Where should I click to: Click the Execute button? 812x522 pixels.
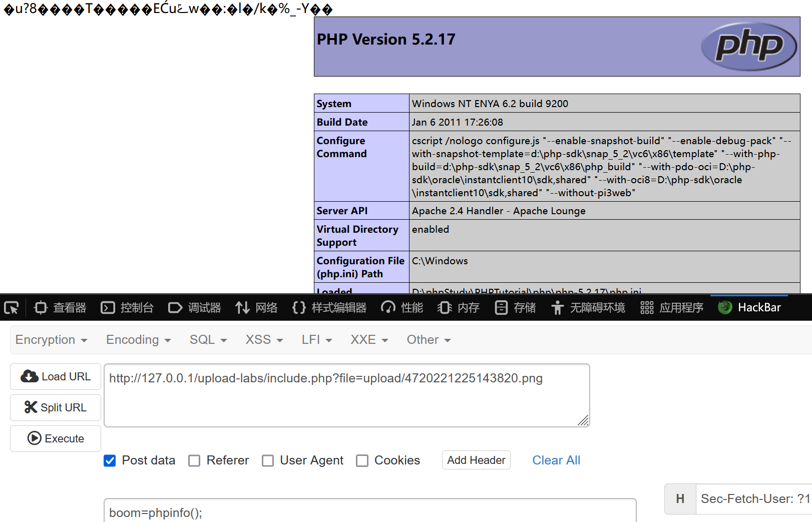coord(56,438)
